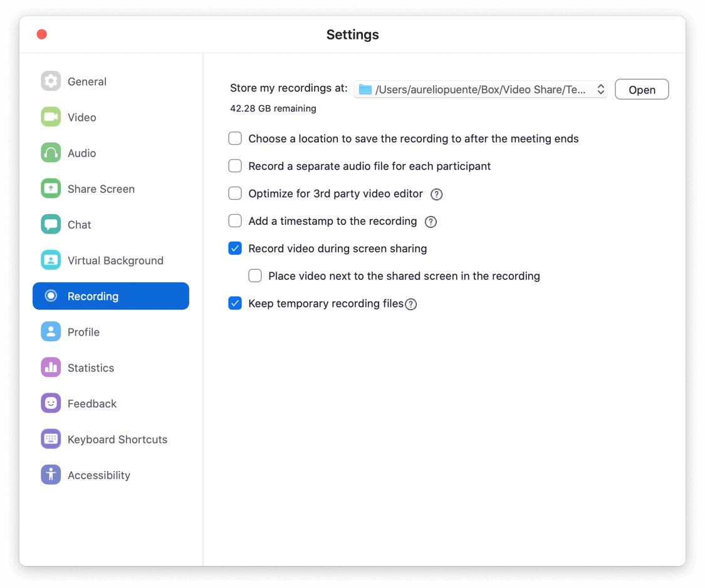The height and width of the screenshot is (588, 705).
Task: Click the Accessibility figure icon
Action: click(51, 475)
